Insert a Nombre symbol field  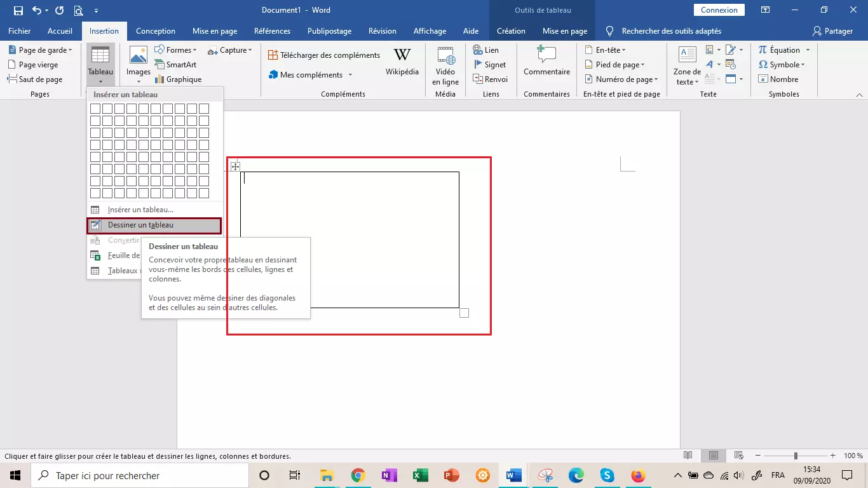(x=778, y=79)
